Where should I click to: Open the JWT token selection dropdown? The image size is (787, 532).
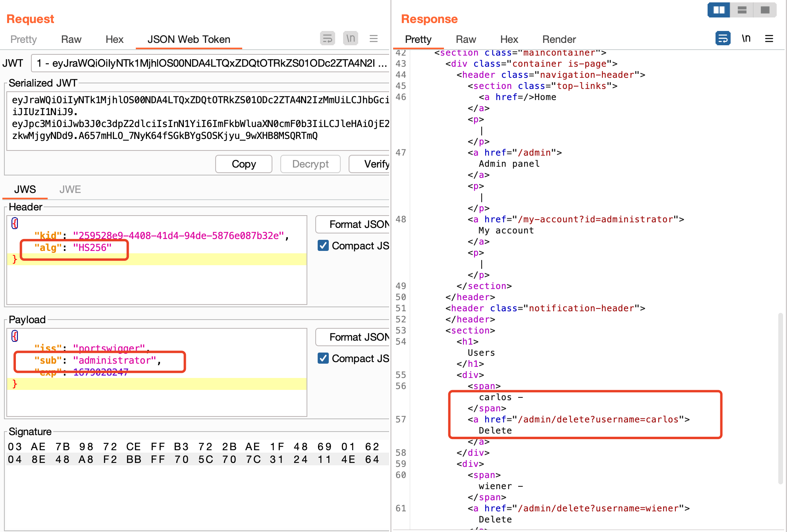pyautogui.click(x=210, y=63)
